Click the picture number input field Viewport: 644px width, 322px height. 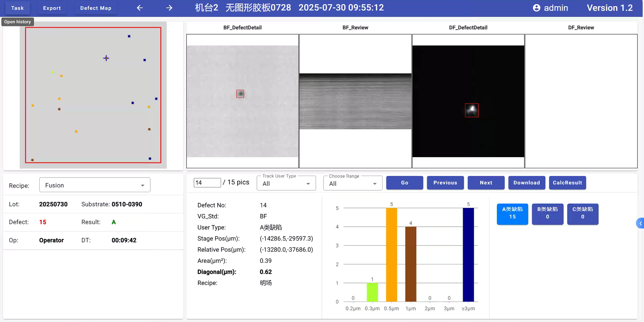(x=207, y=183)
